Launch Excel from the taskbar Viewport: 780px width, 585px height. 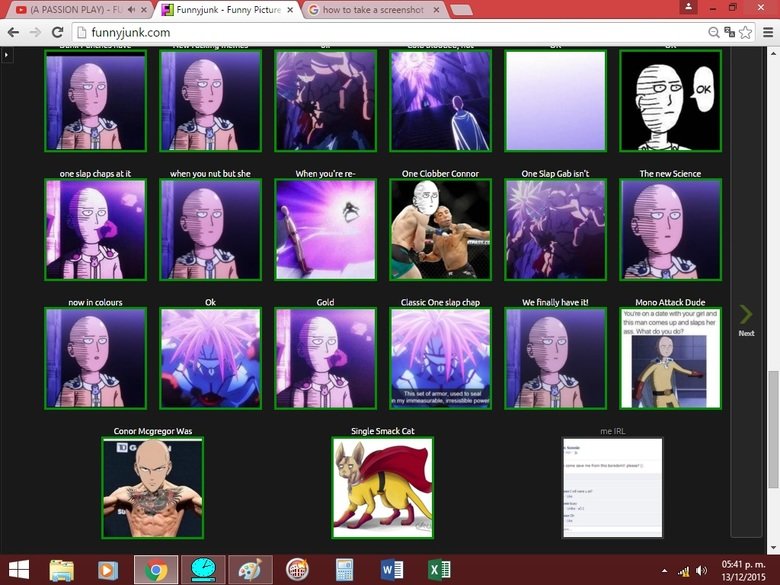click(x=439, y=570)
